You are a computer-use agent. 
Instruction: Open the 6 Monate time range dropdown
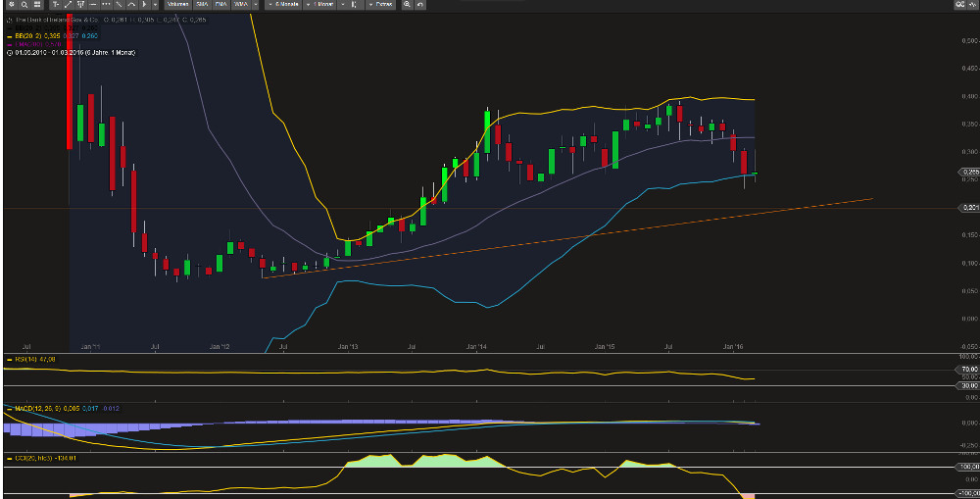tap(284, 5)
